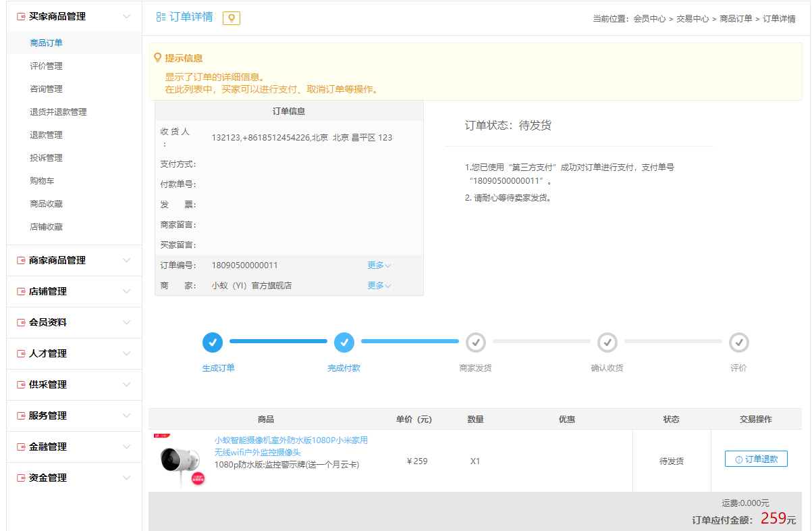Click the 完成付款 checkmark step circle
The height and width of the screenshot is (531, 812).
click(x=344, y=343)
